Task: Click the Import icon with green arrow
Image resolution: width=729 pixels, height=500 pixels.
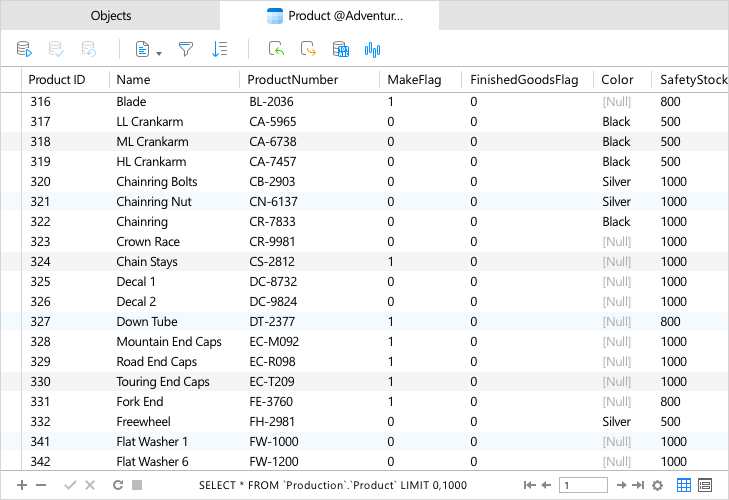Action: pos(277,49)
